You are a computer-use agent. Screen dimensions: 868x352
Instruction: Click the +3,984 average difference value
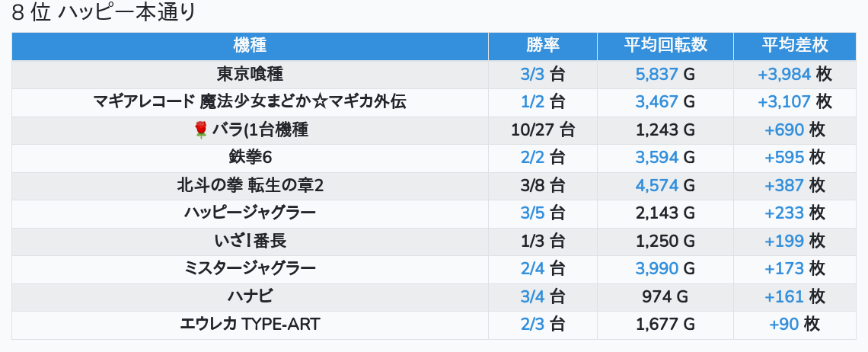pos(784,75)
